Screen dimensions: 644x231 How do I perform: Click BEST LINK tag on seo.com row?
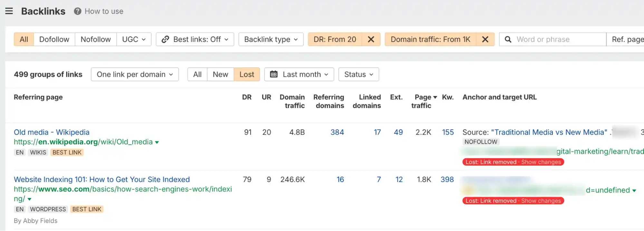pyautogui.click(x=87, y=209)
